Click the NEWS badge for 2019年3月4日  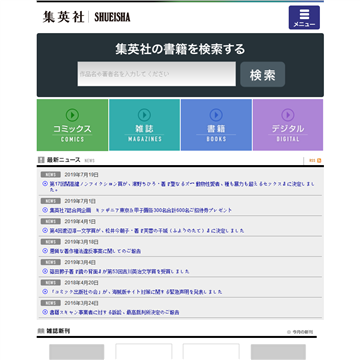pos(51,262)
